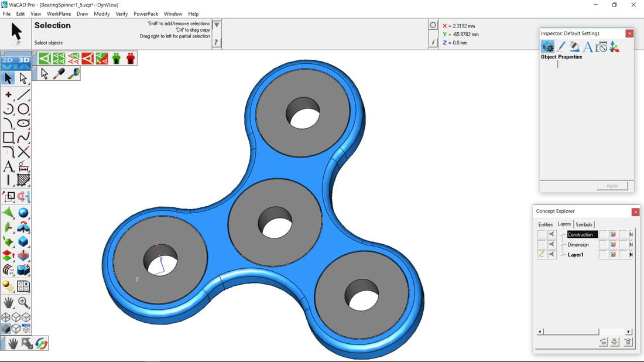The height and width of the screenshot is (362, 644).
Task: Expand the Selection tool options dropdown arrow
Action: click(x=217, y=25)
